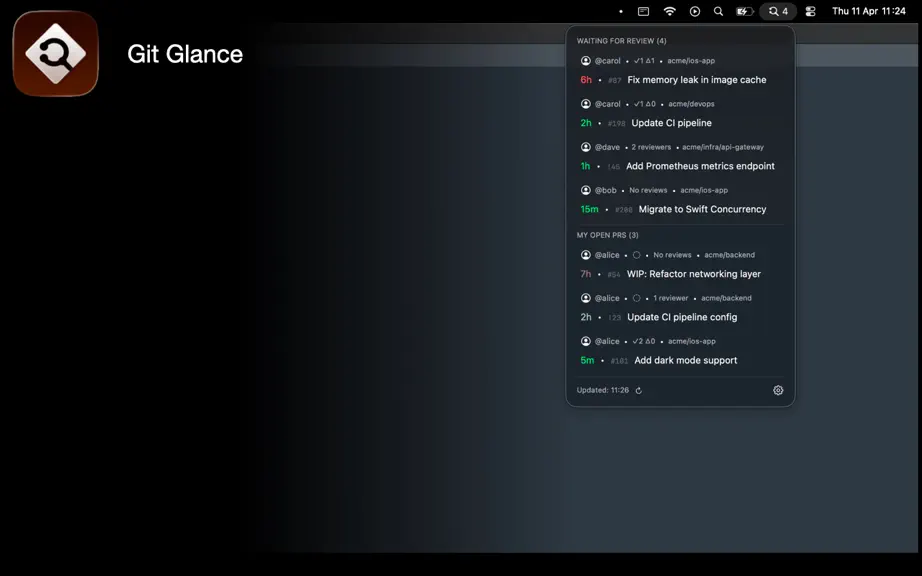Click acme/backend in the 1 reviewer row
Screen dimensions: 922x576
pyautogui.click(x=726, y=298)
